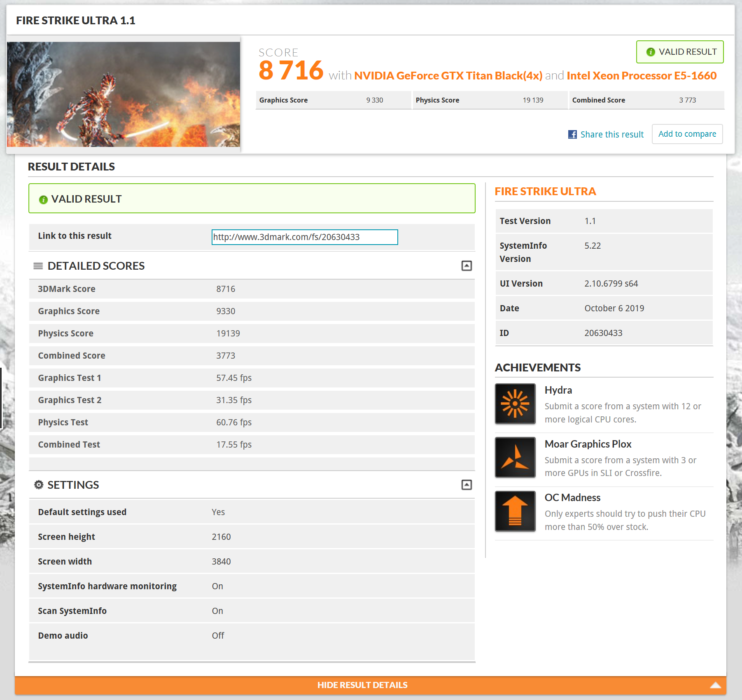Screen dimensions: 742x700
Task: Open Intel Xeon Processor E5-1660 link
Action: click(642, 76)
